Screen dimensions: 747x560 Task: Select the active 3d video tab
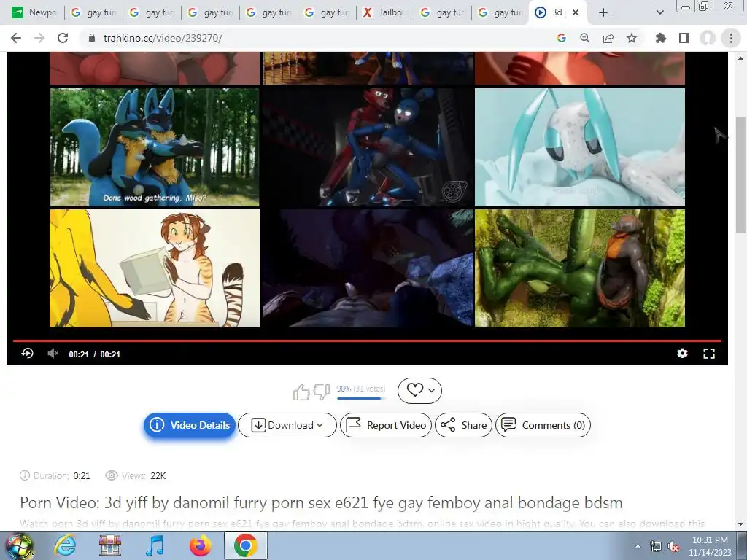point(549,12)
